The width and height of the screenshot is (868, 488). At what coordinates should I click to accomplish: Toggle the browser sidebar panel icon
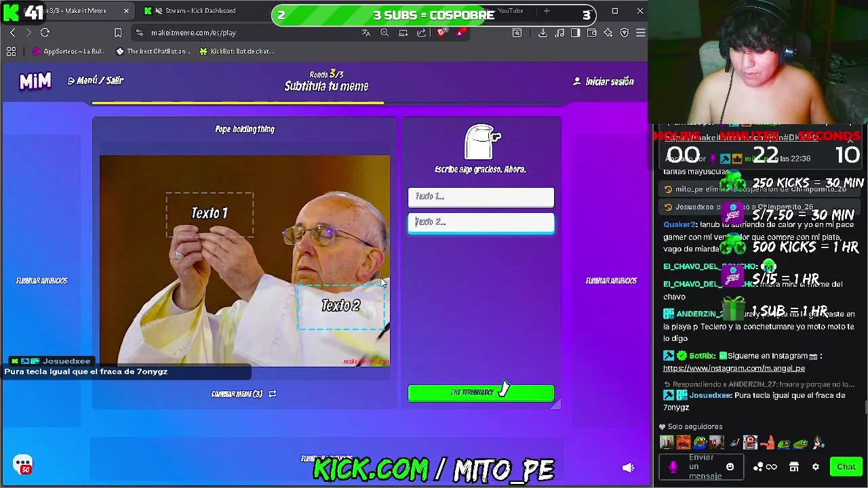[575, 33]
